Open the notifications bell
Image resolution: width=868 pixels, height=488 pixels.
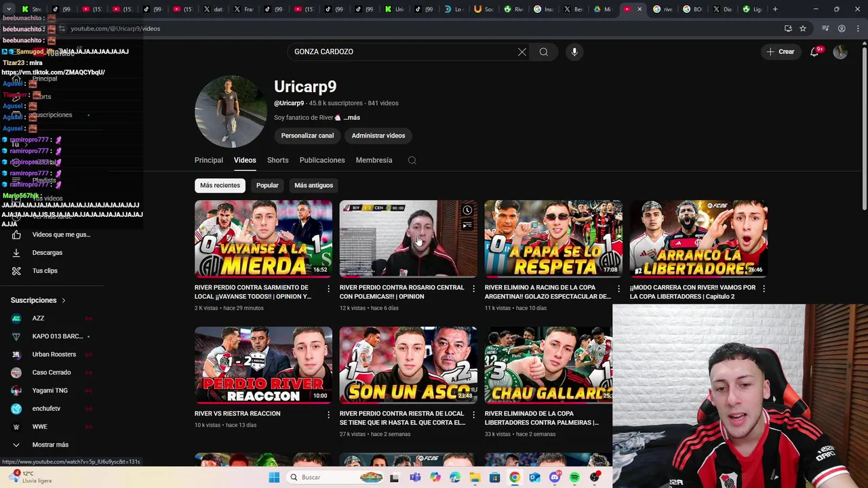[x=814, y=52]
